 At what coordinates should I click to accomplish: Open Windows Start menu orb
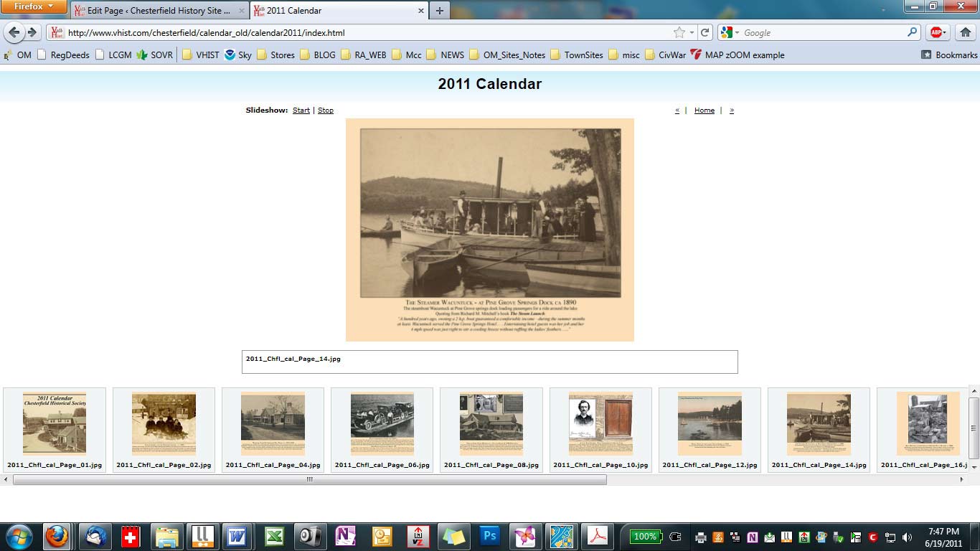click(x=18, y=536)
